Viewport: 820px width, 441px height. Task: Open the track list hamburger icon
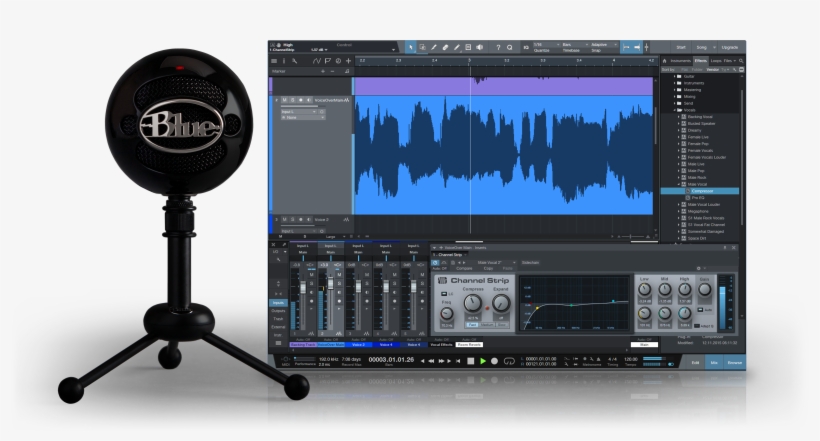click(274, 61)
